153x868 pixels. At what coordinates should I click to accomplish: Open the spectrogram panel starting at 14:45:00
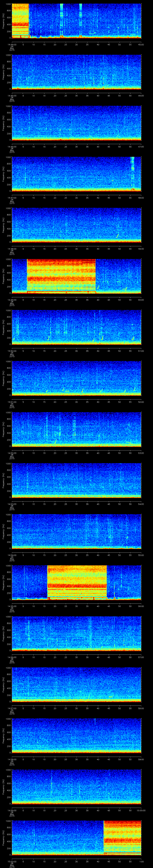coord(76,72)
